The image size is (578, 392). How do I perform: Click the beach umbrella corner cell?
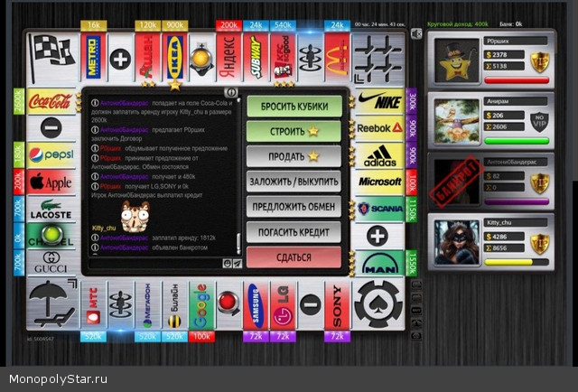[52, 304]
